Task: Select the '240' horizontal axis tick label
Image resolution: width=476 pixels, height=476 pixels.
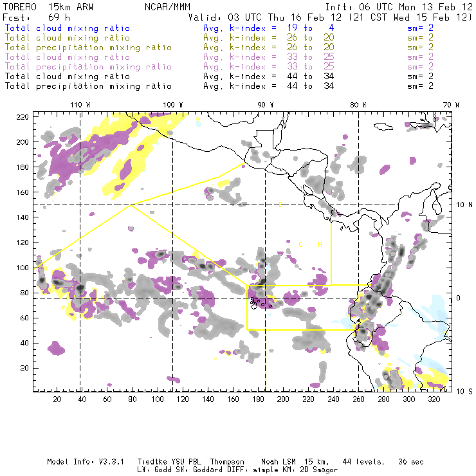Action: [333, 399]
